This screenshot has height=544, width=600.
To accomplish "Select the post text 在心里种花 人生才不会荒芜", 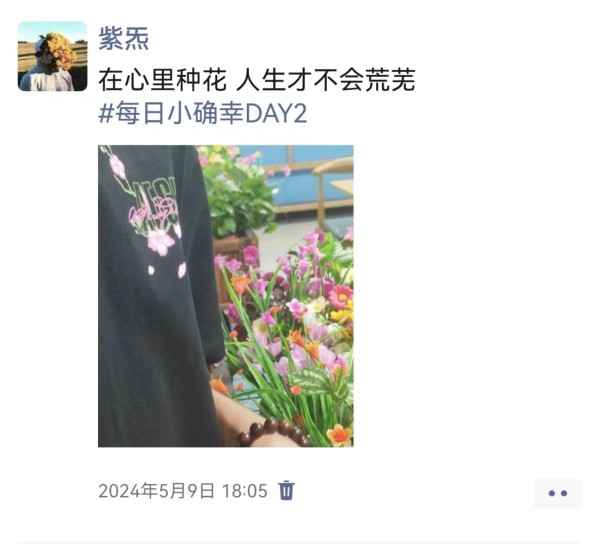I will tap(257, 80).
